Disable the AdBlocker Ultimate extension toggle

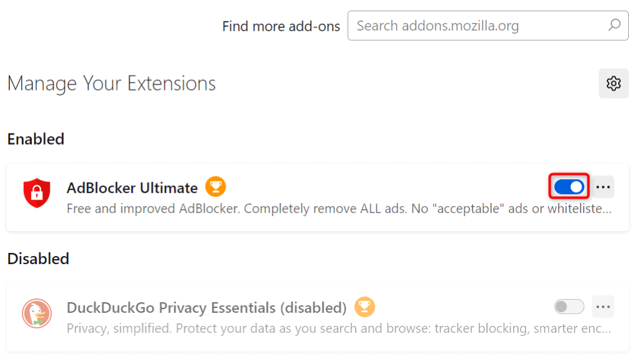point(569,187)
